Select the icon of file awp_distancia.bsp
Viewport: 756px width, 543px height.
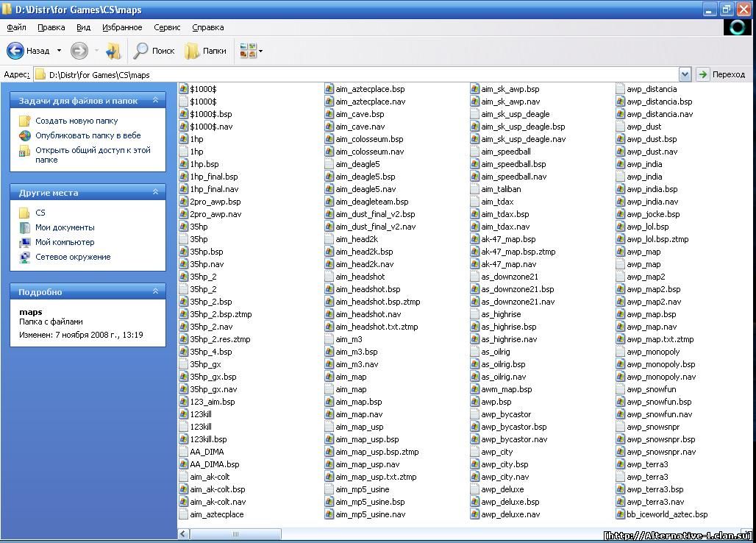[621, 102]
